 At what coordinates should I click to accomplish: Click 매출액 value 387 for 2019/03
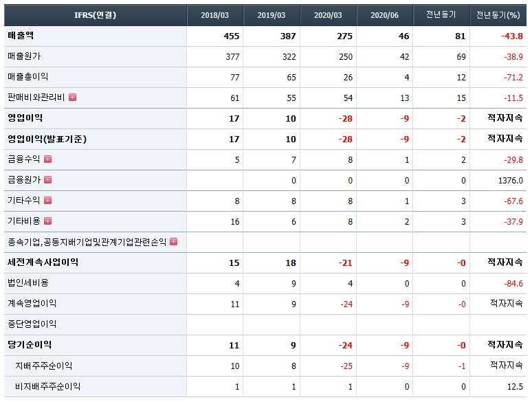point(288,36)
